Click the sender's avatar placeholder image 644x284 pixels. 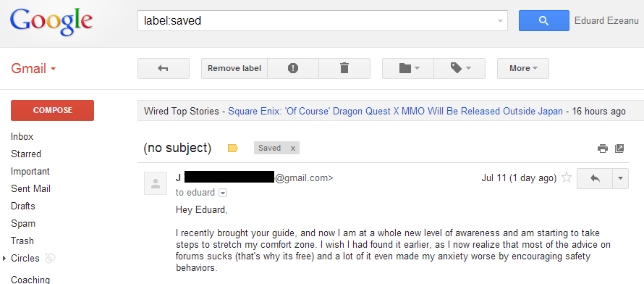coord(156,183)
